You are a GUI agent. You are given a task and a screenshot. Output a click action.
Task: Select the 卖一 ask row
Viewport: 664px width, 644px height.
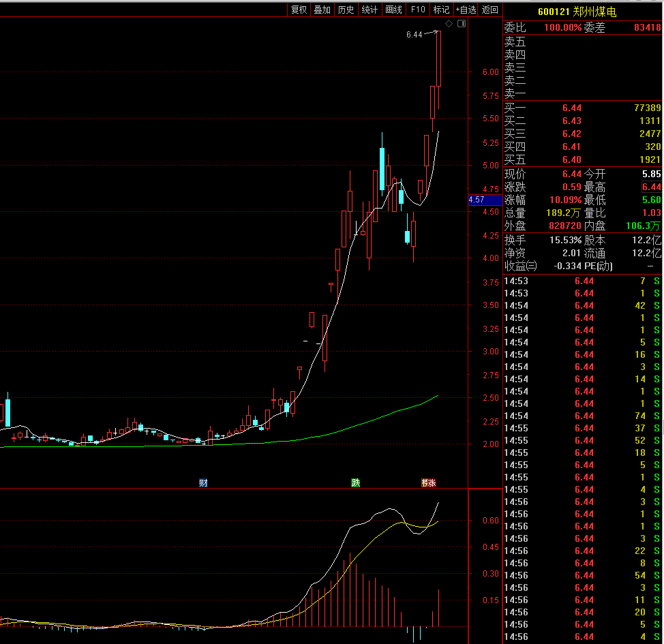tap(583, 93)
